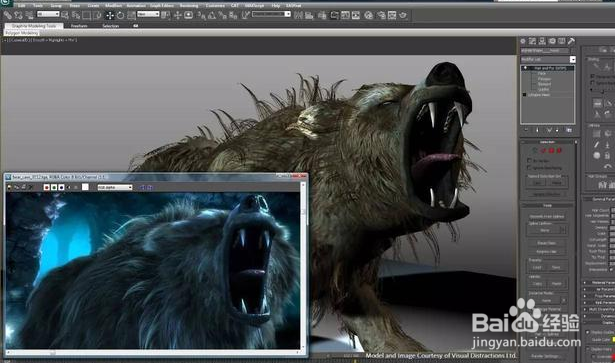
Task: Open the selection filter dropdown
Action: pos(48,14)
